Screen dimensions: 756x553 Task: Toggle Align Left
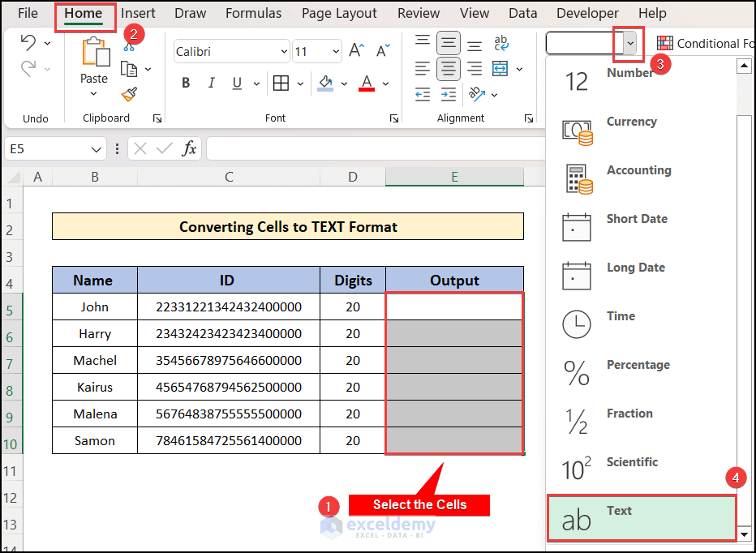coord(423,68)
